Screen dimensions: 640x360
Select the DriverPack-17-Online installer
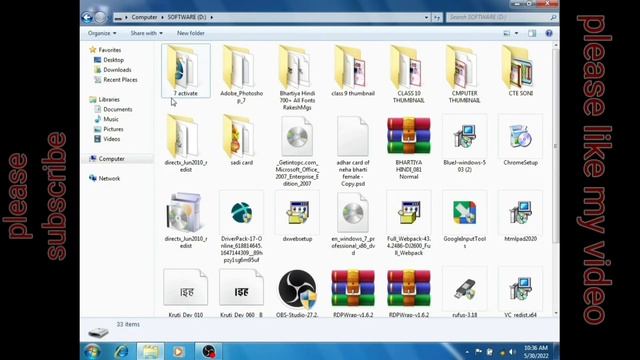[x=242, y=227]
